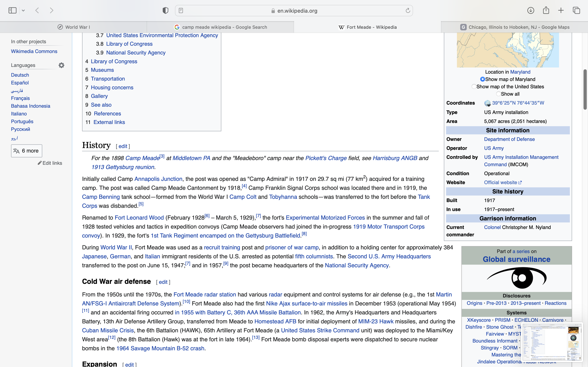588x367 pixels.
Task: Reload the page with refresh icon
Action: pos(408,11)
